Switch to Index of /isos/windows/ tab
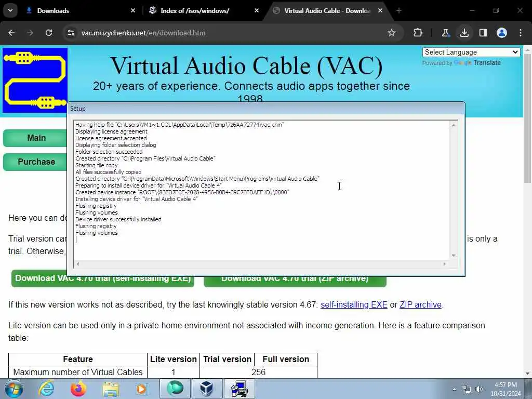This screenshot has width=532, height=399. pos(203,10)
